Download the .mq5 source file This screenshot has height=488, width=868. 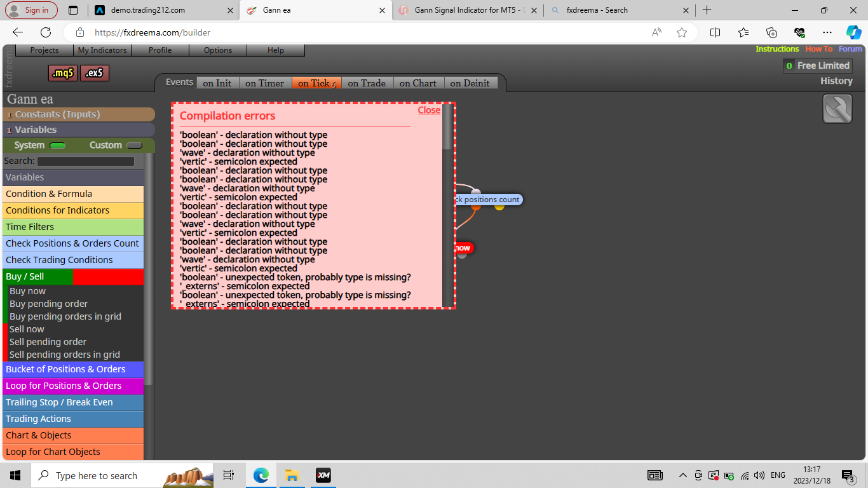pos(63,74)
